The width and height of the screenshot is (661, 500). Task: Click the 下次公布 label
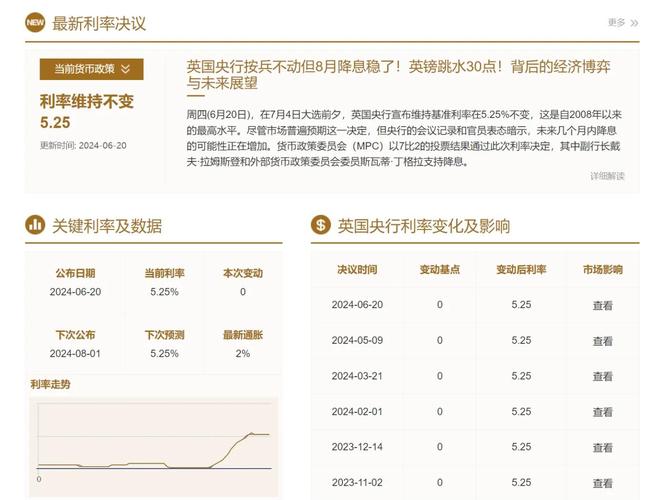coord(75,335)
